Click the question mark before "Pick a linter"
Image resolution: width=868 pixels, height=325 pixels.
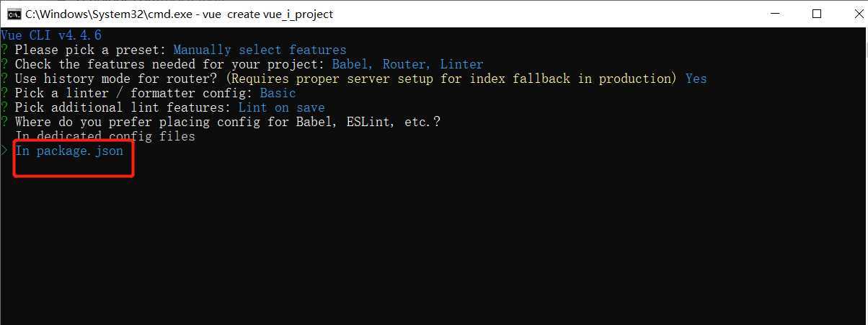coord(4,93)
